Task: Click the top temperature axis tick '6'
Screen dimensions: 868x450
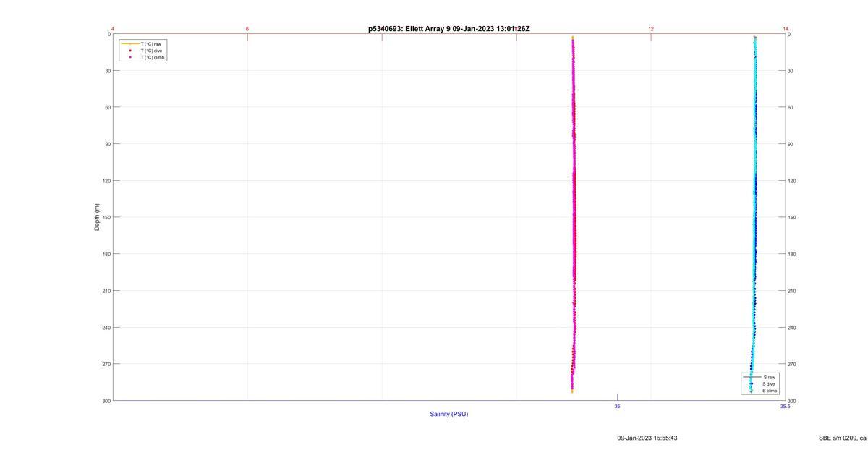Action: click(x=247, y=29)
